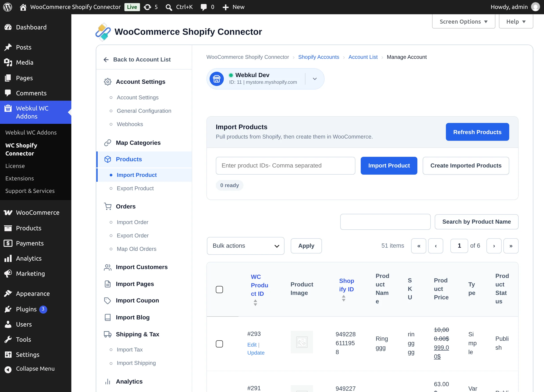The height and width of the screenshot is (392, 544).
Task: Click the product name search field
Action: click(x=385, y=222)
